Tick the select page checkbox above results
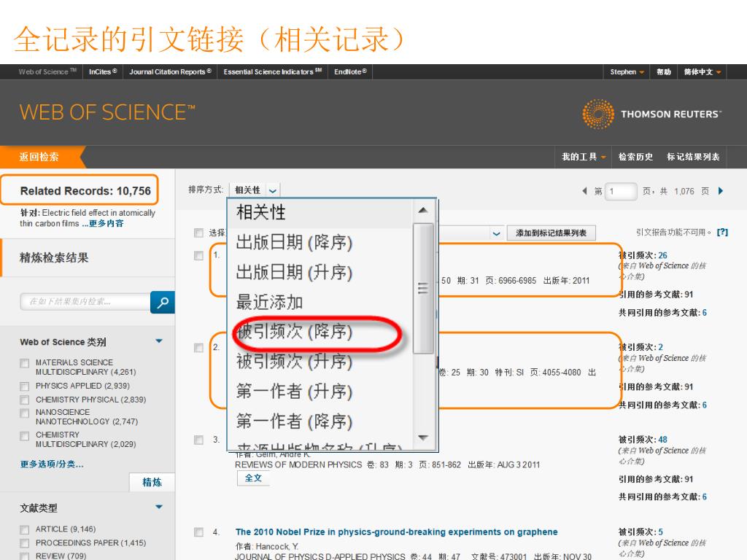747x560 pixels. [x=198, y=233]
